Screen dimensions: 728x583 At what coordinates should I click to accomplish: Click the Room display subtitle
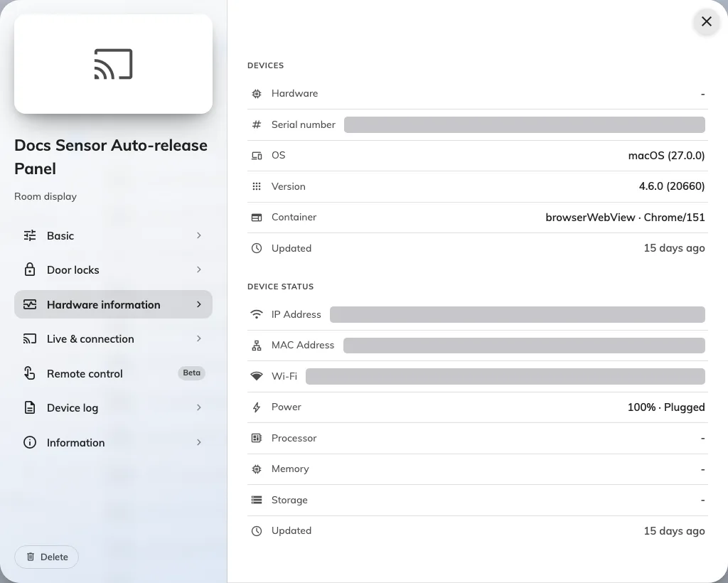pos(45,196)
